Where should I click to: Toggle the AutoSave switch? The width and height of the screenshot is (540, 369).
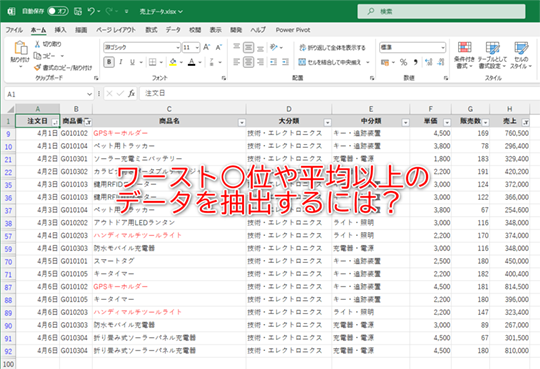click(58, 11)
